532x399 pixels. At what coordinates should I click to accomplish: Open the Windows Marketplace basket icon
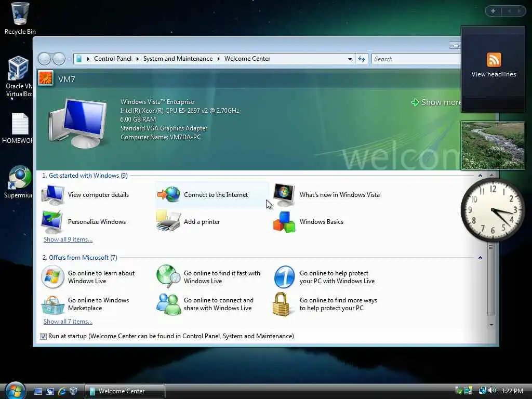pos(52,304)
